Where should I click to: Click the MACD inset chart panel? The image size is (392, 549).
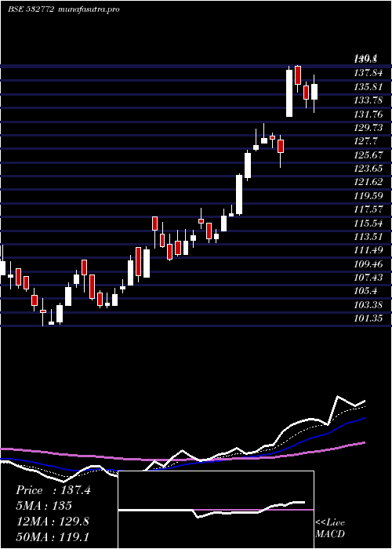[x=216, y=510]
